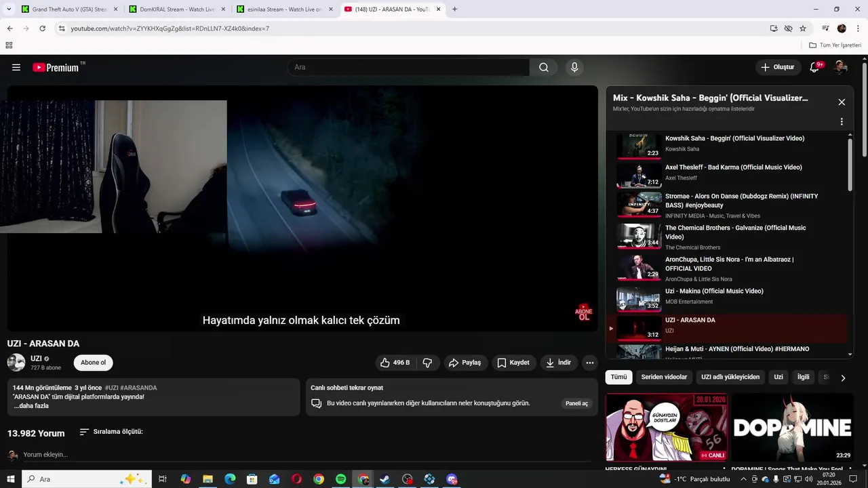Select Heijan & Muti - AYNEN entry

(731, 351)
